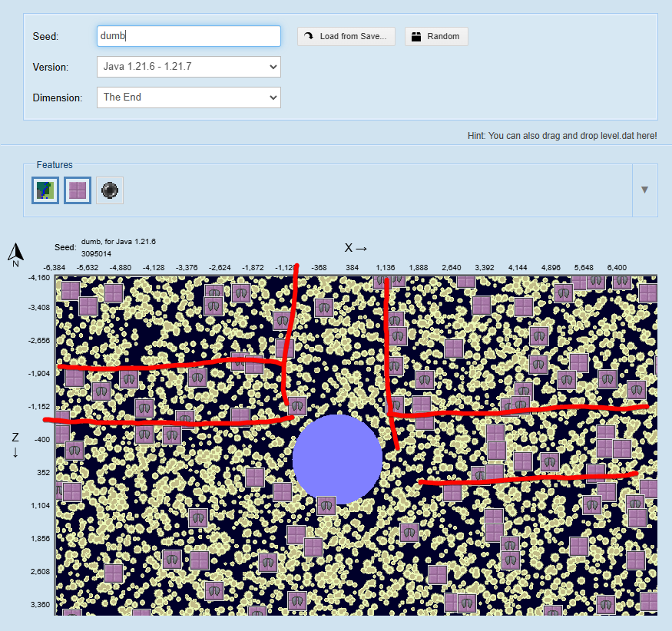
Task: Open the Dimension dropdown
Action: (x=189, y=97)
